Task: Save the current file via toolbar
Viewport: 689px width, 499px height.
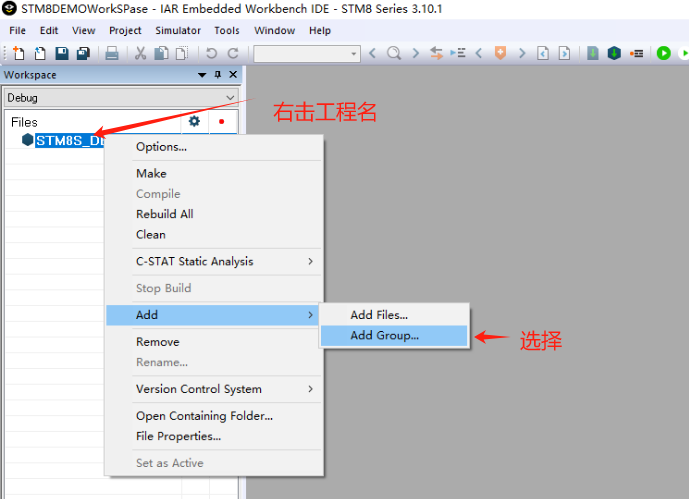Action: click(x=62, y=54)
